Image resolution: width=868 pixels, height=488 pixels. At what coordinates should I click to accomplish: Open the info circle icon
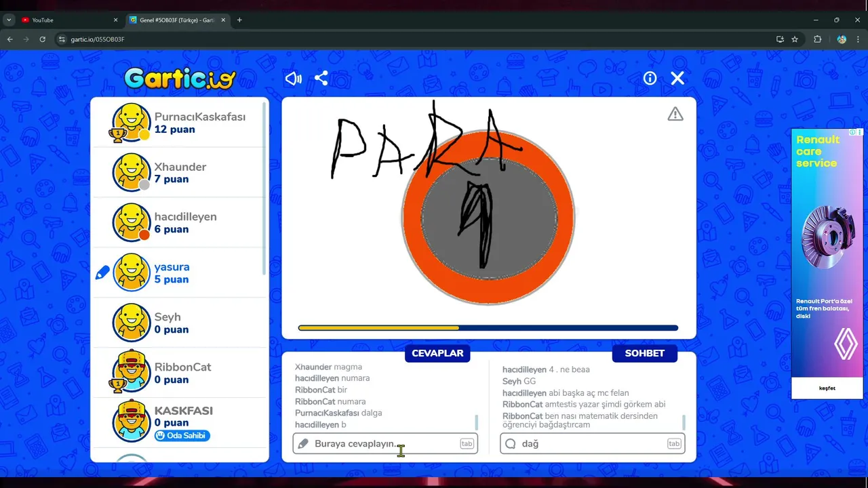point(650,79)
